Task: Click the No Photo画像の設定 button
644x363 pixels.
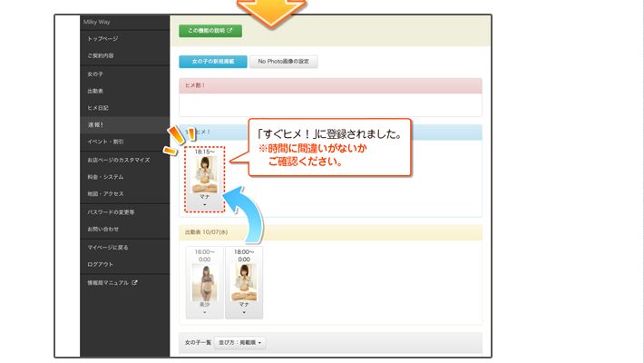Action: (283, 62)
